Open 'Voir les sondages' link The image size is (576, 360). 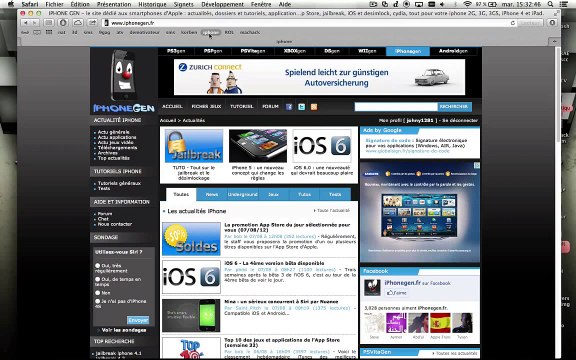point(124,330)
